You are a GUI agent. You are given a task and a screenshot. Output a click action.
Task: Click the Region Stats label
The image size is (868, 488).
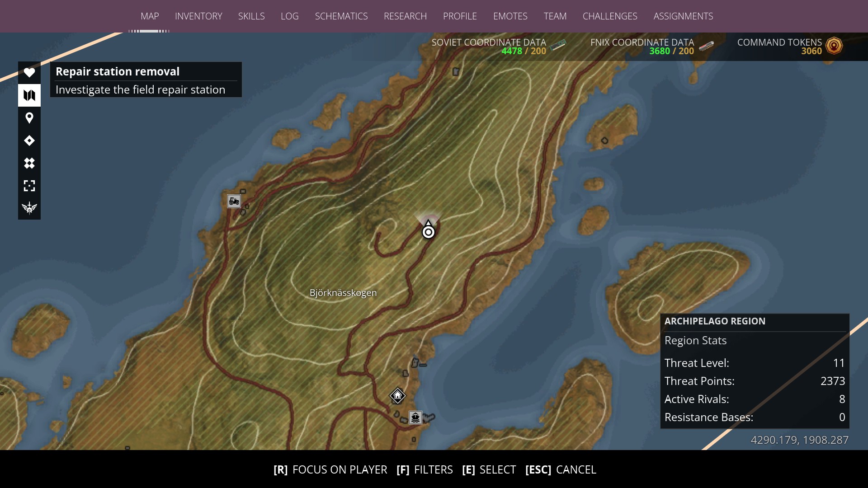695,340
